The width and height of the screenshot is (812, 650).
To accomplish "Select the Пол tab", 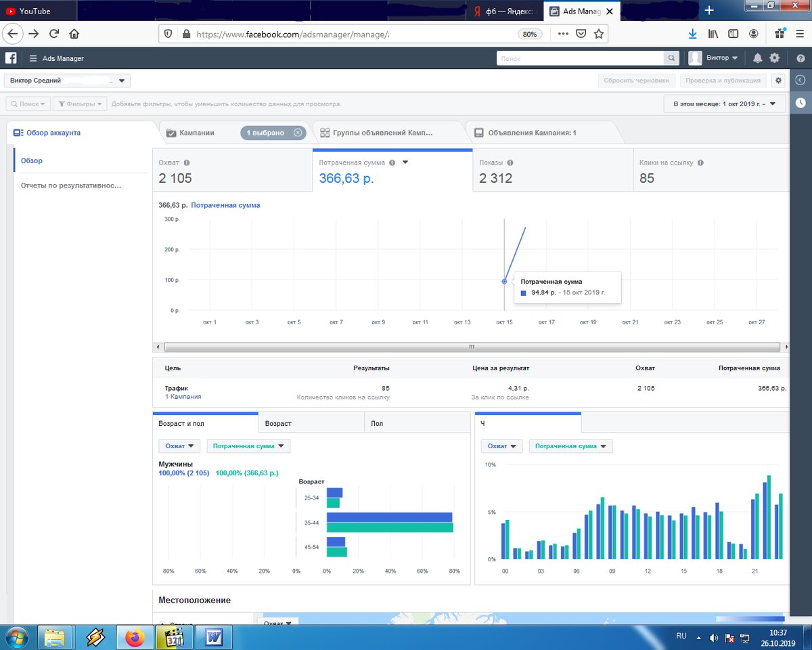I will (x=417, y=423).
